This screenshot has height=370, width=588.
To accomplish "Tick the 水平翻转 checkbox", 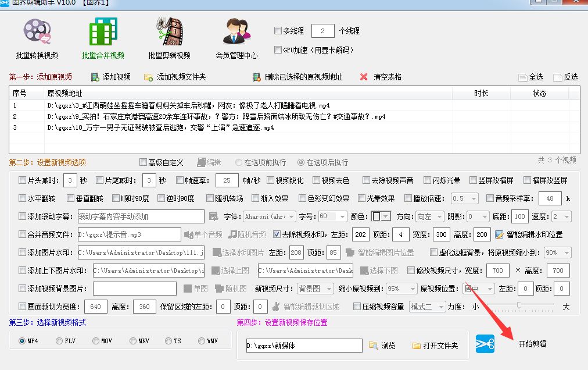I will pyautogui.click(x=22, y=198).
